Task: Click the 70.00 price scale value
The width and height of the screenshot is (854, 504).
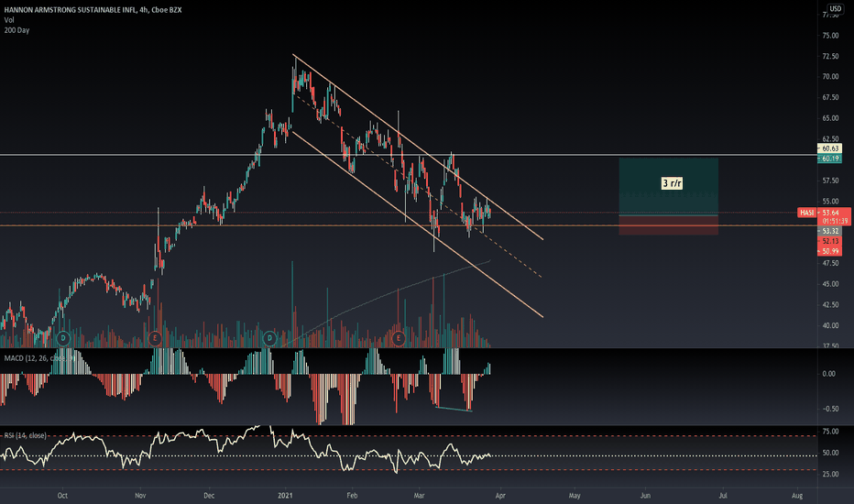Action: 830,77
